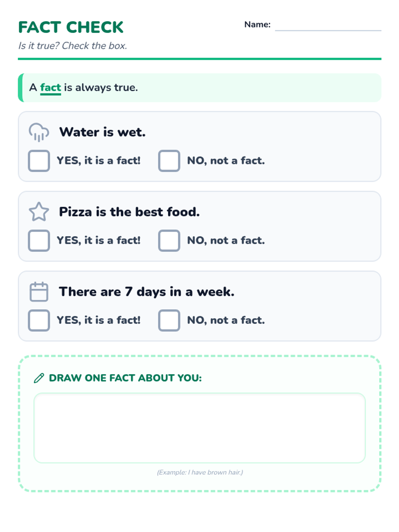Viewport: 399px width, 532px height.
Task: Click the FACT CHECK heading
Action: 71,27
